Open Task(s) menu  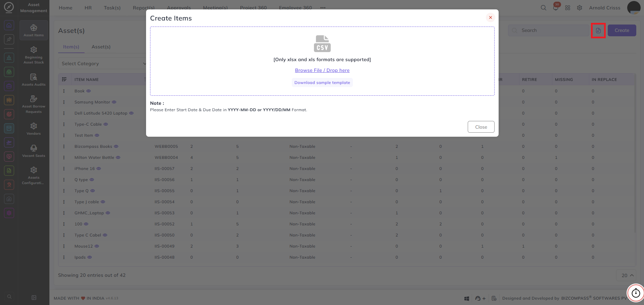pos(112,8)
